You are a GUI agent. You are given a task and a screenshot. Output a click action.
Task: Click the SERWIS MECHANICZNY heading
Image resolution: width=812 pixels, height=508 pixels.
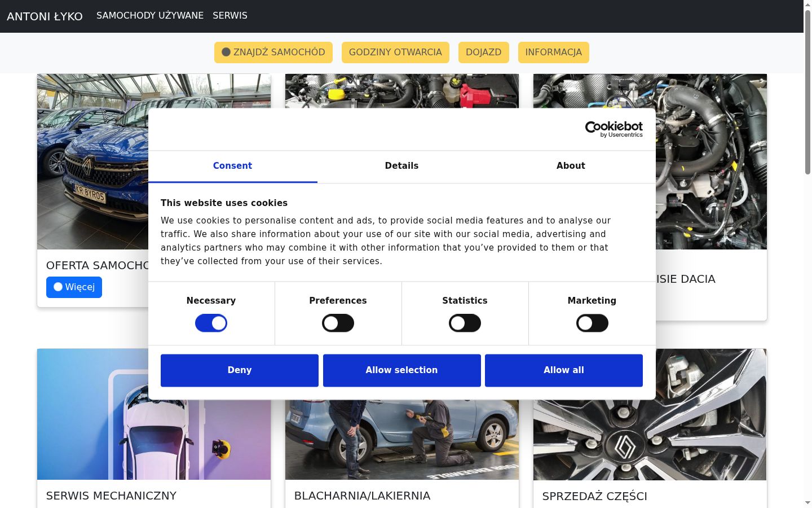point(111,496)
